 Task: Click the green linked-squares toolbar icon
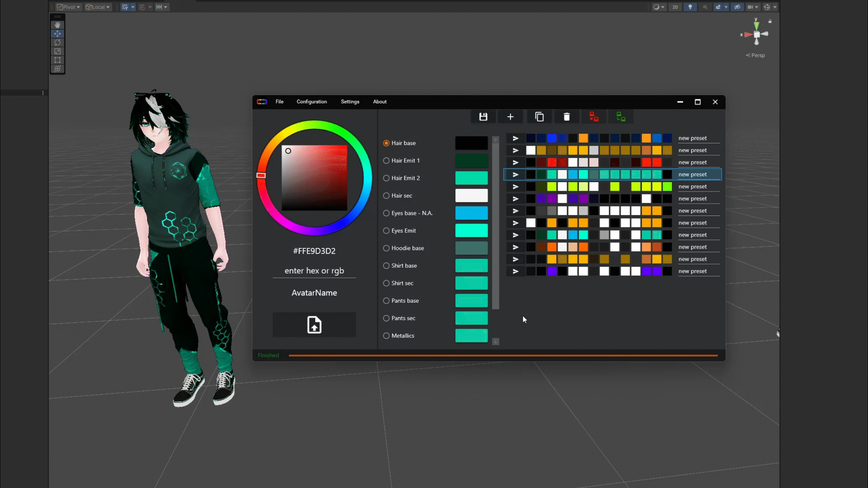pos(621,117)
